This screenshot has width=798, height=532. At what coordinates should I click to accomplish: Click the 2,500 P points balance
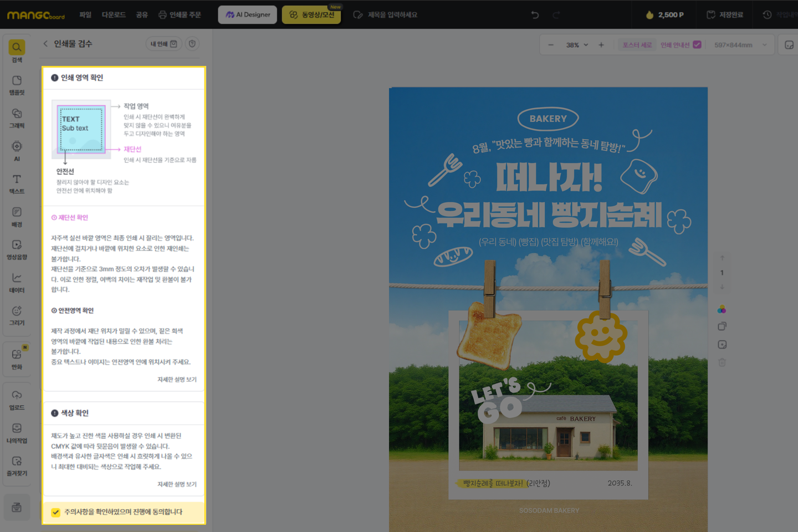pyautogui.click(x=664, y=14)
